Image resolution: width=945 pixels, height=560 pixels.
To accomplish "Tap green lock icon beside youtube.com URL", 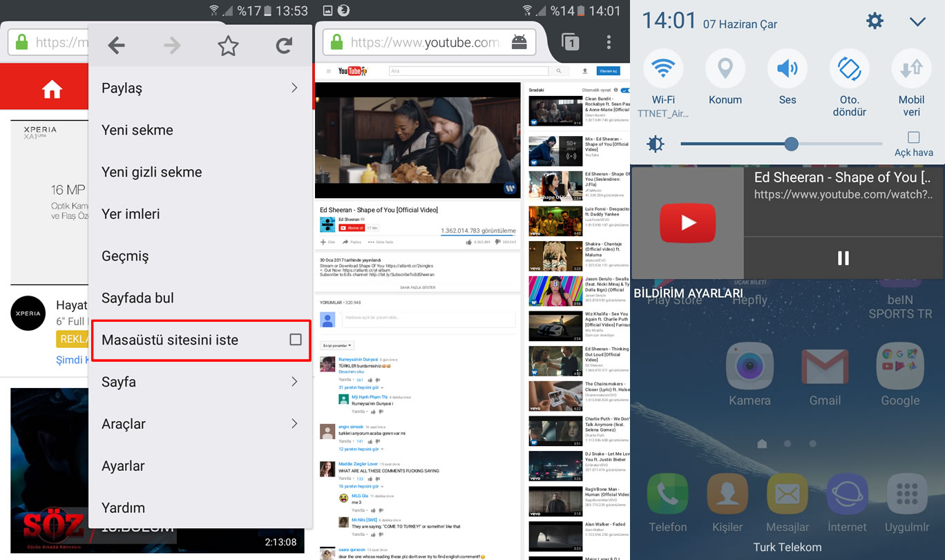I will (336, 43).
